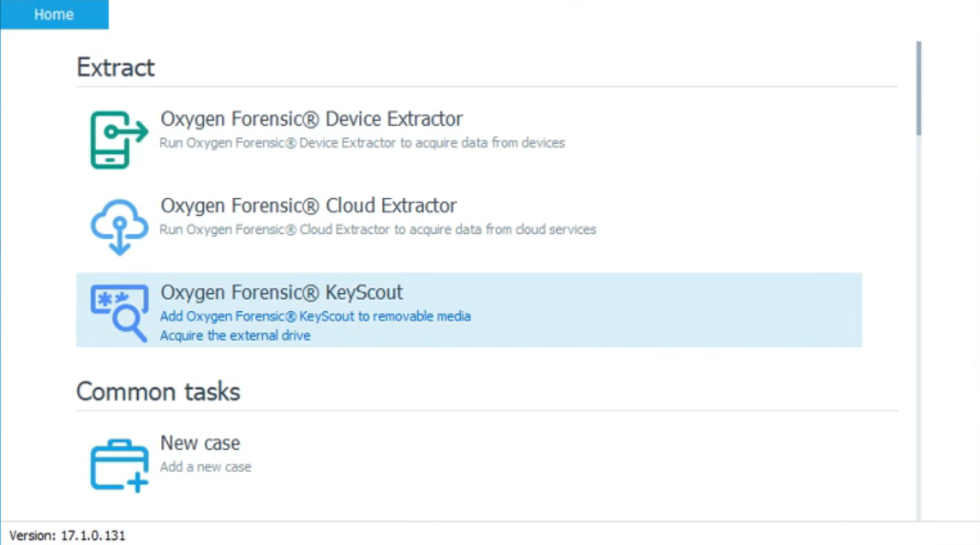Click the vertical scrollbar thumb
This screenshot has width=980, height=545.
coord(918,87)
